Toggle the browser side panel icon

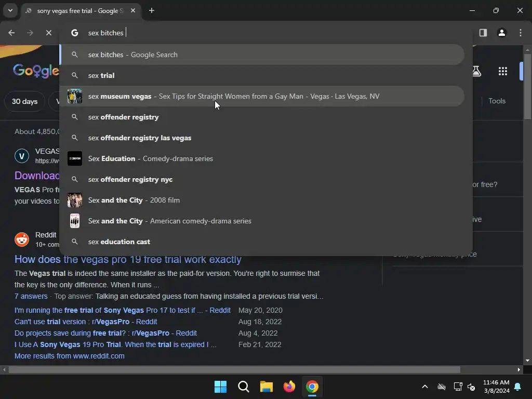tap(483, 33)
